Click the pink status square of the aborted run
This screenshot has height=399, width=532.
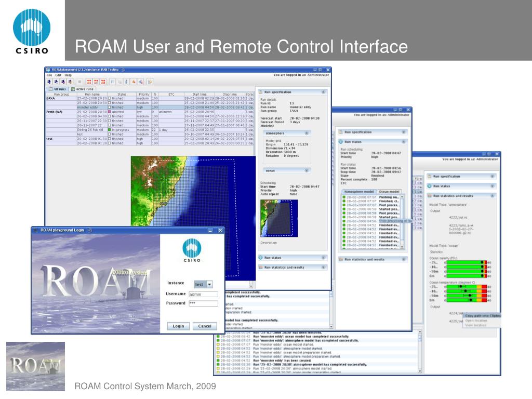point(109,112)
